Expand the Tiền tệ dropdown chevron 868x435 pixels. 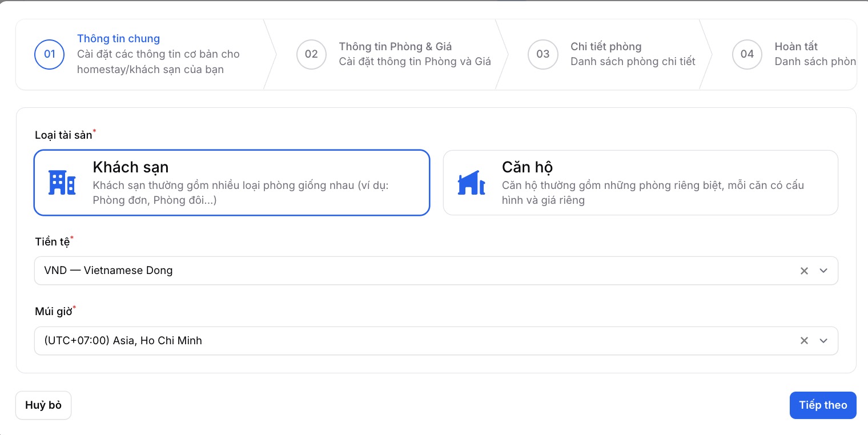823,271
